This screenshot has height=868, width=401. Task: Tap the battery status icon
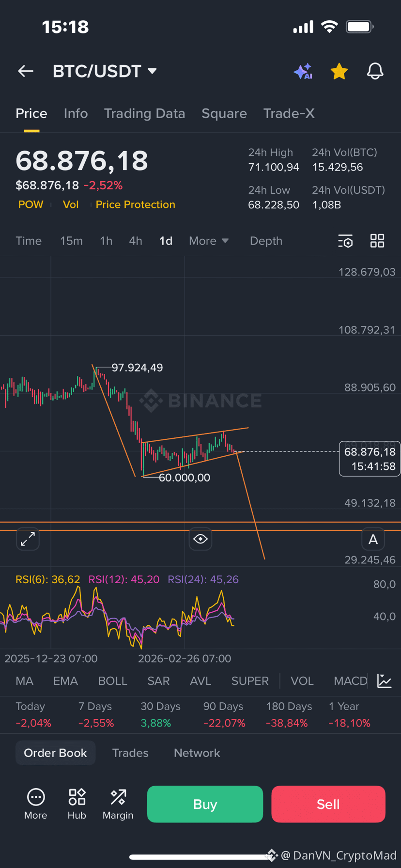pyautogui.click(x=359, y=27)
